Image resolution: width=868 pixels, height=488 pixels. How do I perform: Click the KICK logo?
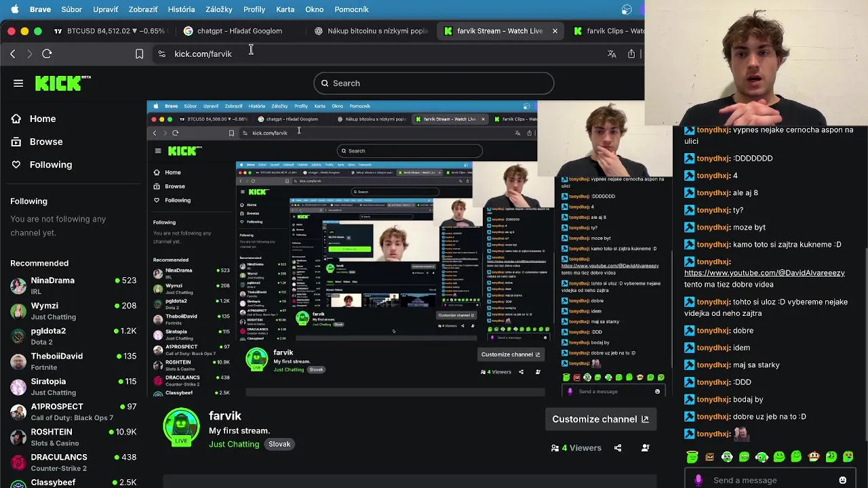click(x=62, y=83)
